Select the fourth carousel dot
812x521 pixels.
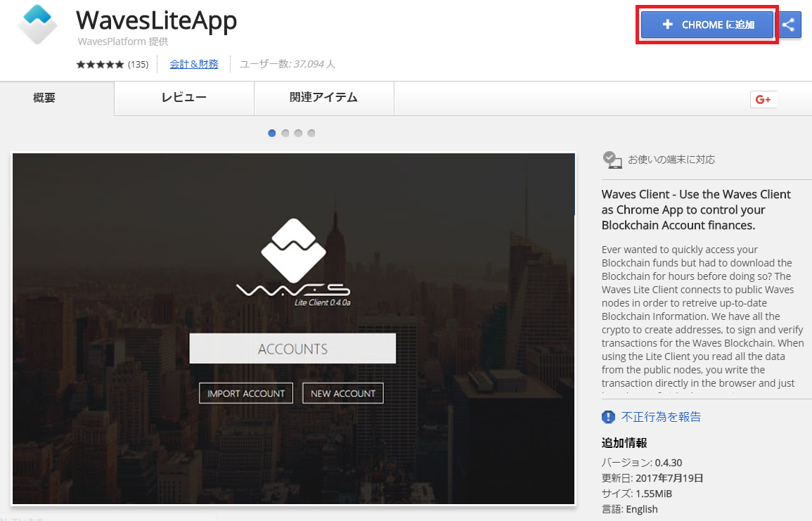[311, 133]
